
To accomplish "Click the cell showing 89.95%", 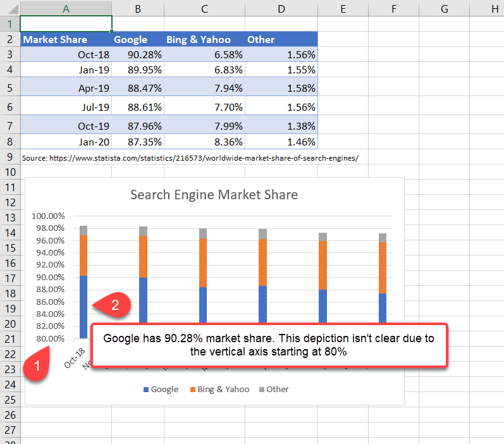I will coord(138,70).
